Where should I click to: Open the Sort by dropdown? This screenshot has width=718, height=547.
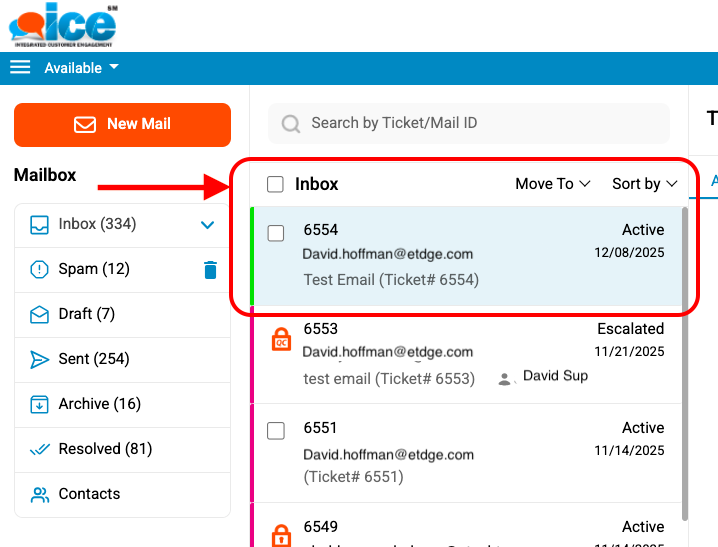(644, 184)
